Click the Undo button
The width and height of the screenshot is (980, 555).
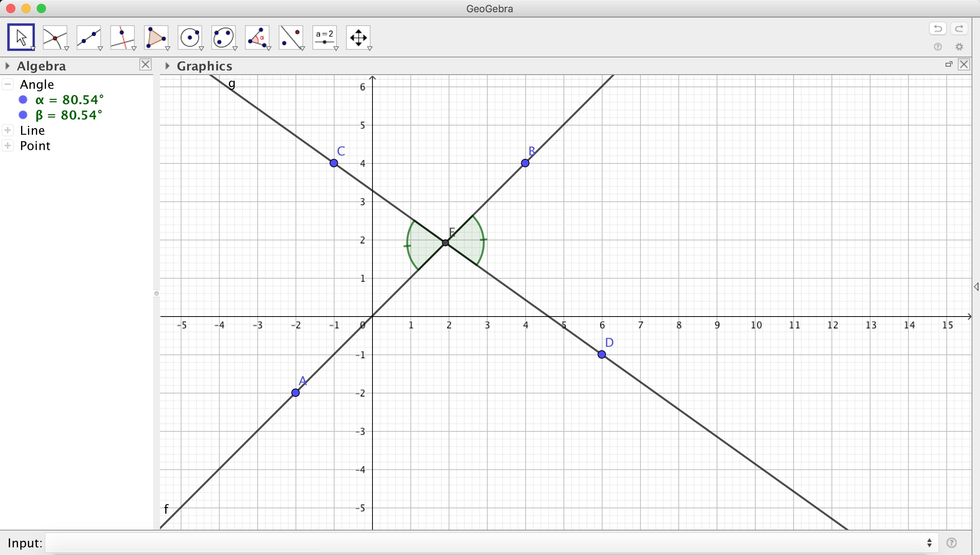(938, 29)
